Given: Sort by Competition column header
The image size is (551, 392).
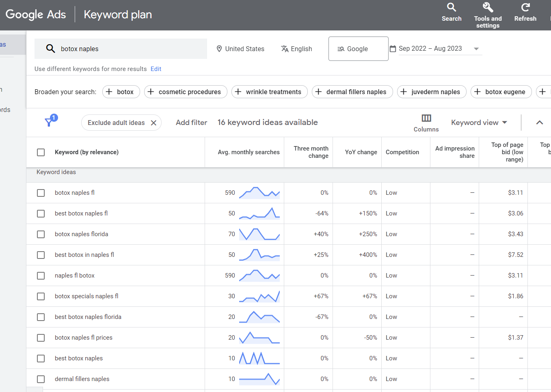Looking at the screenshot, I should (402, 152).
